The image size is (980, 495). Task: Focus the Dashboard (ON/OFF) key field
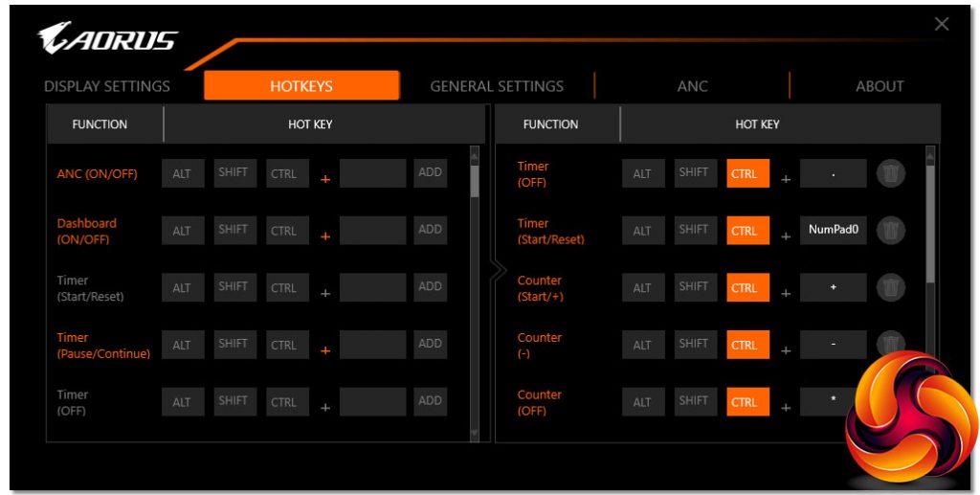point(372,230)
